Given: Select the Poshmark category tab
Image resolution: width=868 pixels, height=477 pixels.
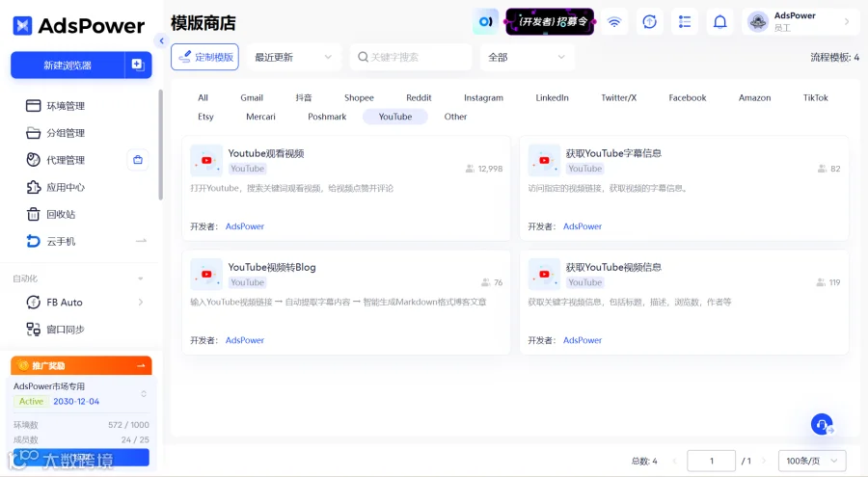Looking at the screenshot, I should click(x=327, y=117).
